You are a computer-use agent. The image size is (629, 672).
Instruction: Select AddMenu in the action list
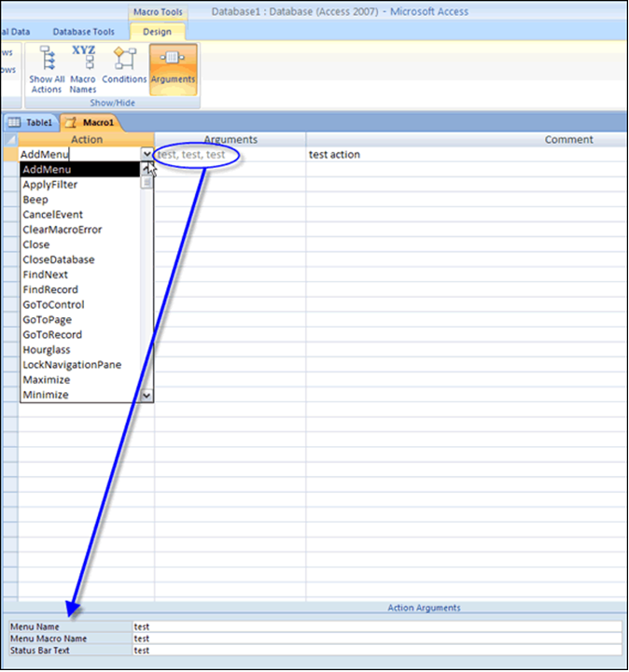coord(80,169)
